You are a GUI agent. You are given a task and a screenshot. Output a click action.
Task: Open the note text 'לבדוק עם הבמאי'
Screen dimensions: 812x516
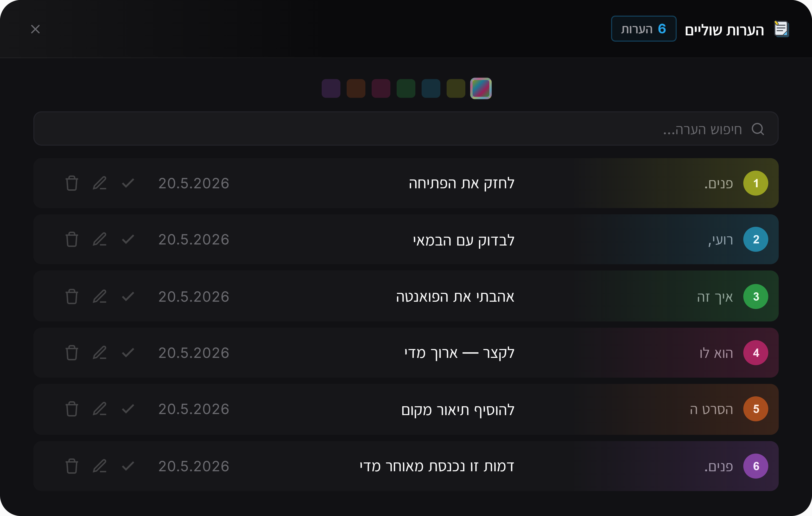coord(464,240)
